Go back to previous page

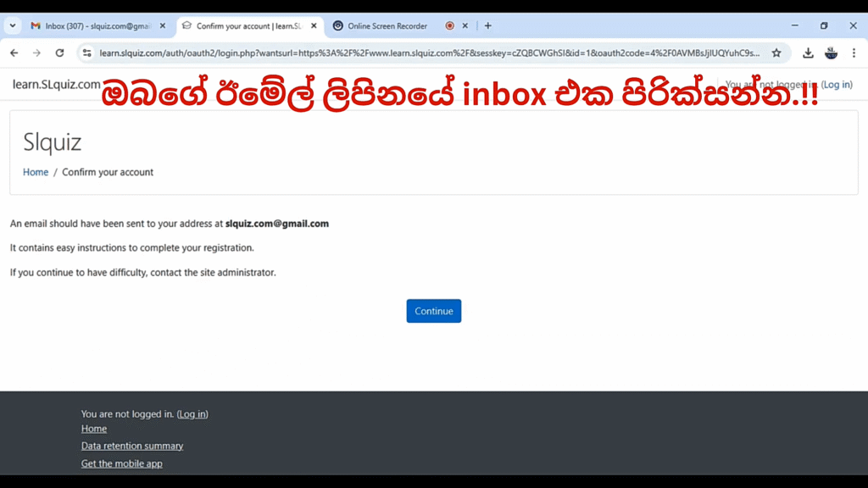[14, 53]
